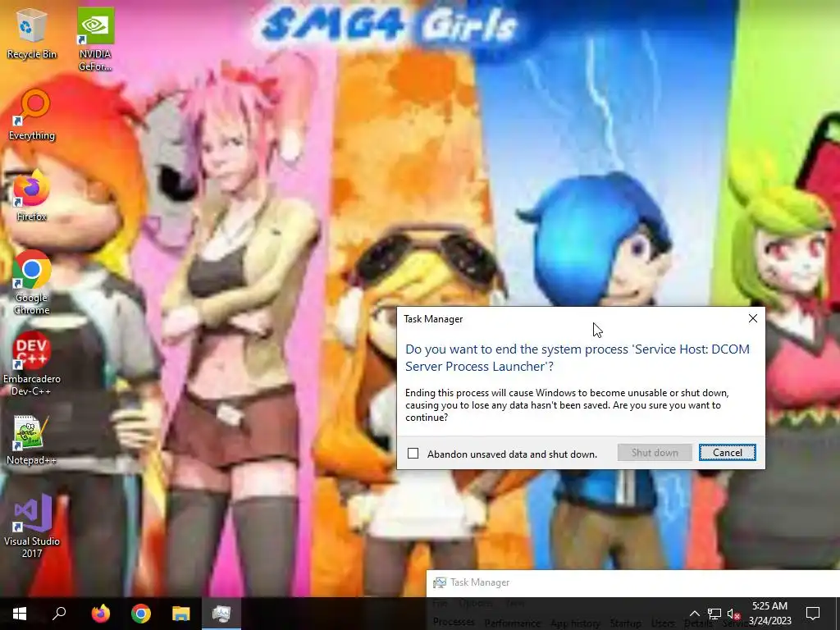Image resolution: width=840 pixels, height=630 pixels.
Task: Switch to Task Manager taskbar button
Action: click(x=221, y=614)
